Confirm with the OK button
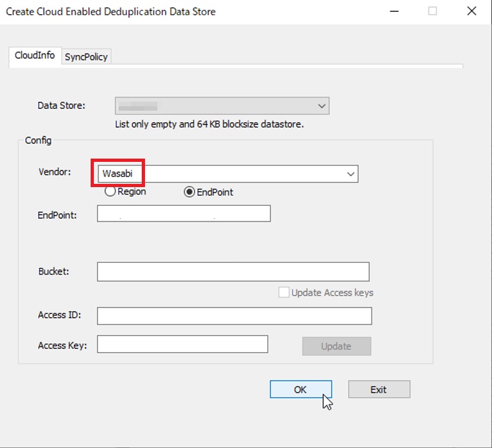 300,389
